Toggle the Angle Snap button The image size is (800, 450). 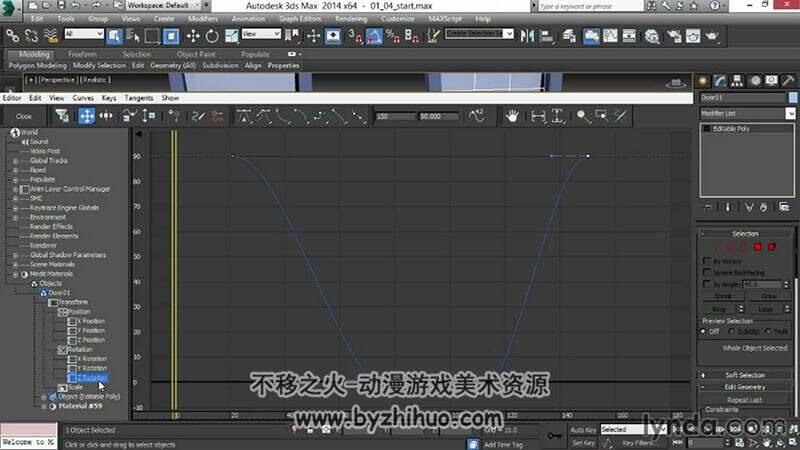coord(374,35)
